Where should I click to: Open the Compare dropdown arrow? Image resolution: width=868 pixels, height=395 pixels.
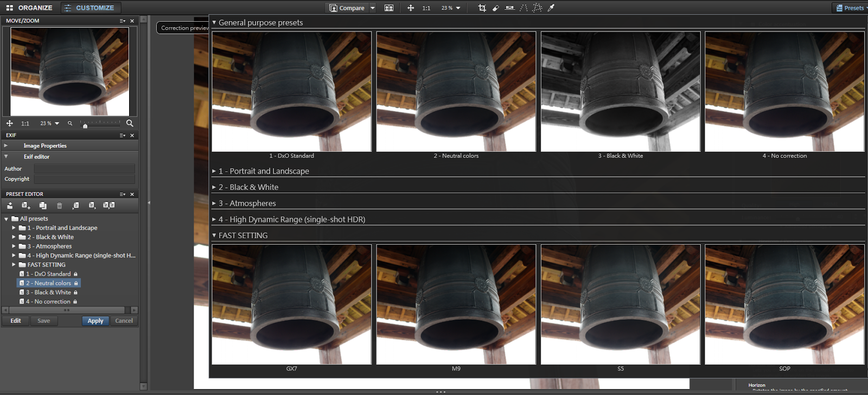[x=373, y=8]
